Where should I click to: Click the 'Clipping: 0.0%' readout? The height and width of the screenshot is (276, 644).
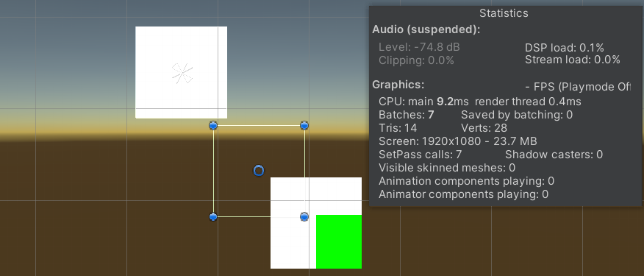point(416,60)
